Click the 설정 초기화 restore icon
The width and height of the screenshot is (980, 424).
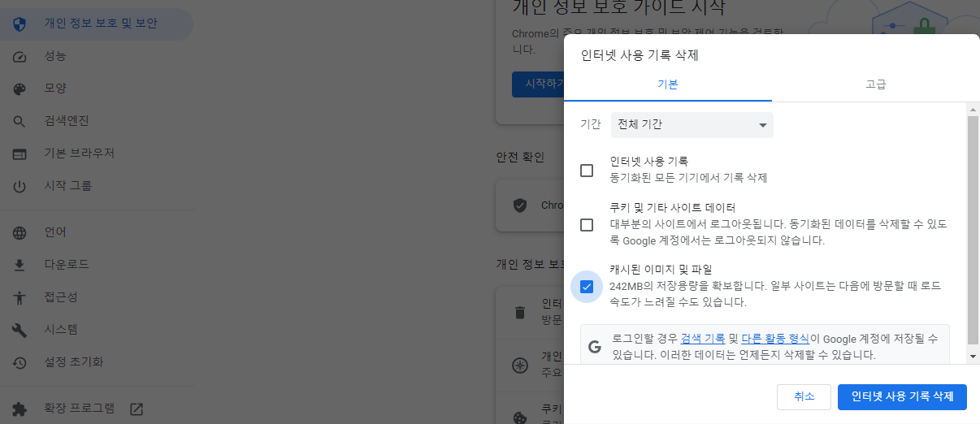pyautogui.click(x=20, y=362)
